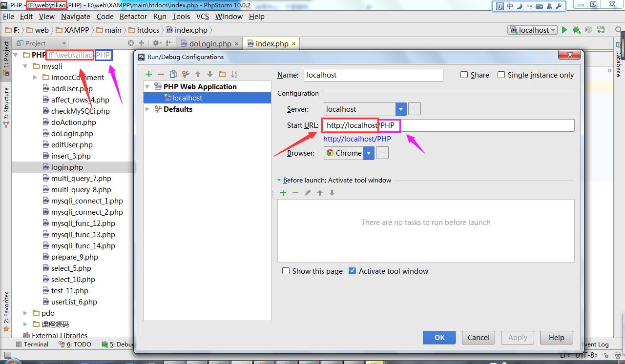
Task: Open the Terminal tool window
Action: pyautogui.click(x=33, y=344)
